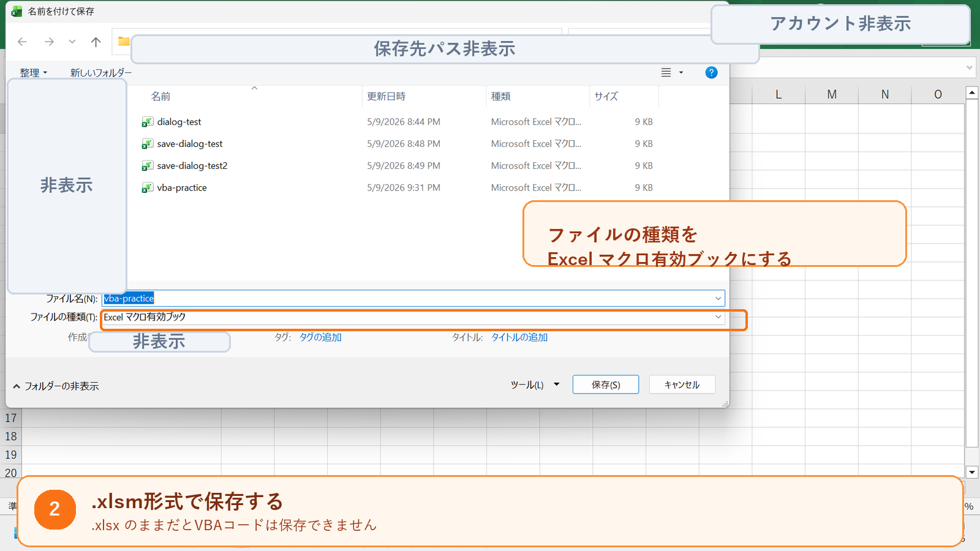This screenshot has width=980, height=551.
Task: Click キャンセル button
Action: pos(682,384)
